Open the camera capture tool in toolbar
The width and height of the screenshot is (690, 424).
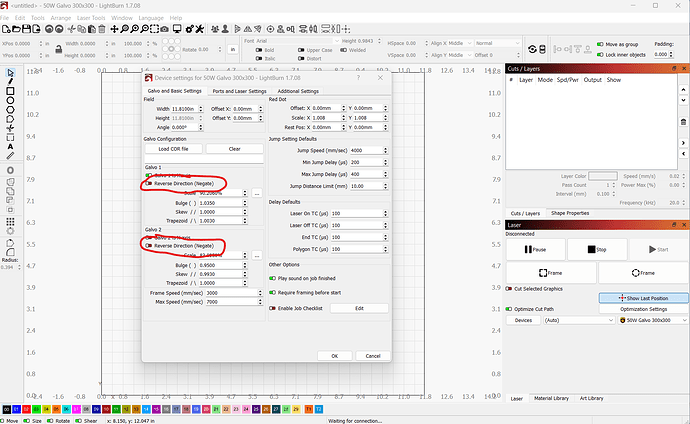pos(164,29)
